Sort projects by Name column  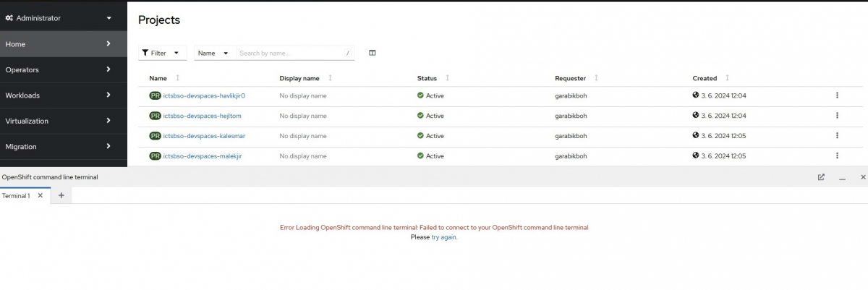pos(158,78)
